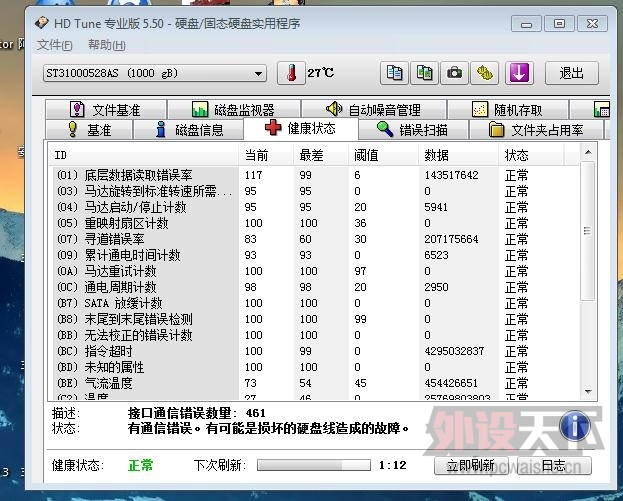Screen dimensions: 623x501
Task: Click the 阈值 column header
Action: coord(383,155)
